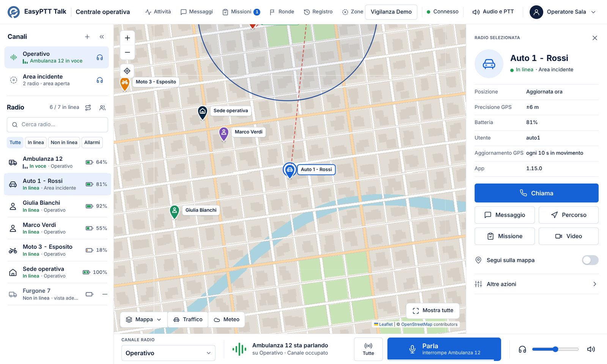Adjust the audio volume slider
Screen dimensions: 607x364
click(x=555, y=349)
